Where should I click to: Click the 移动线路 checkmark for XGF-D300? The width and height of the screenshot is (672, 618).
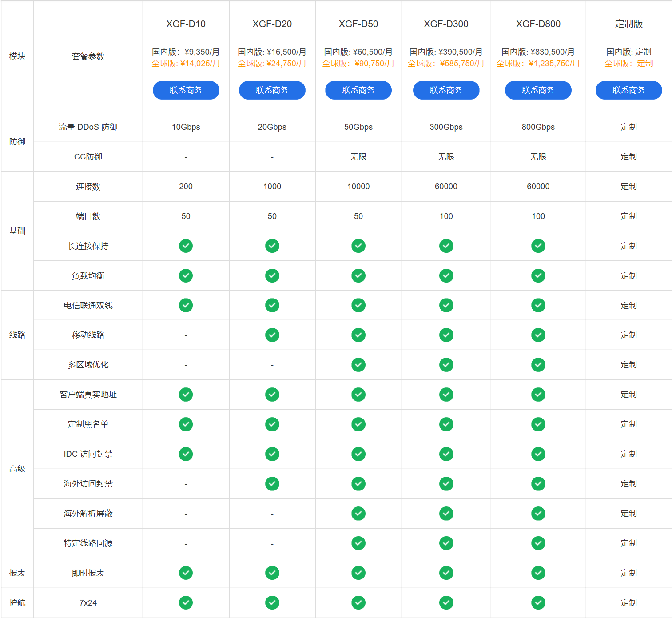click(x=446, y=335)
